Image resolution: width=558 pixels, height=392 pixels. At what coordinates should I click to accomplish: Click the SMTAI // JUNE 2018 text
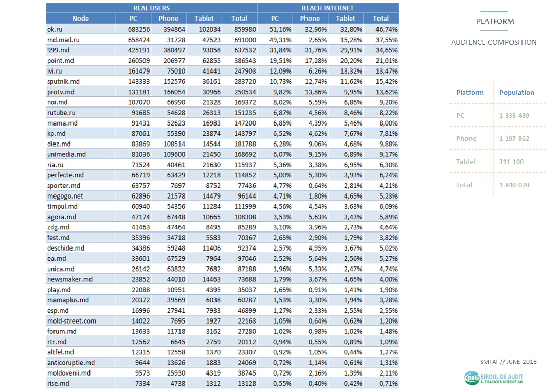click(507, 362)
